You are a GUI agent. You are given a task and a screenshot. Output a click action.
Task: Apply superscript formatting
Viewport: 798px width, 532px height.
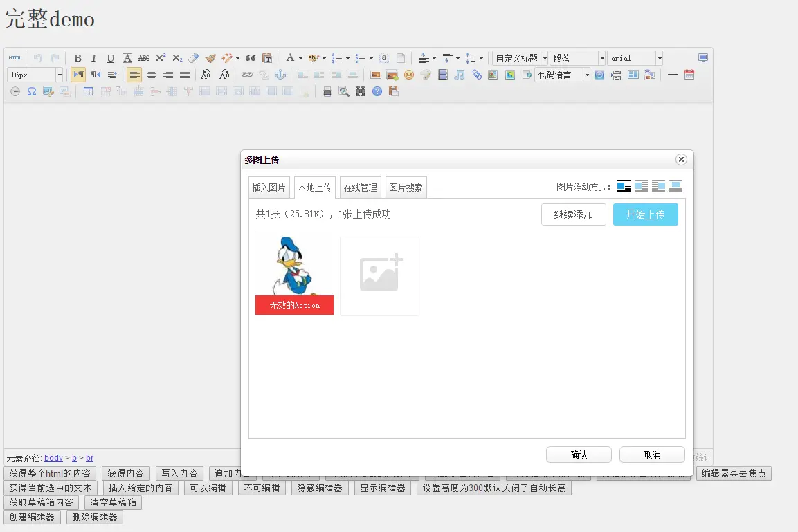click(161, 58)
